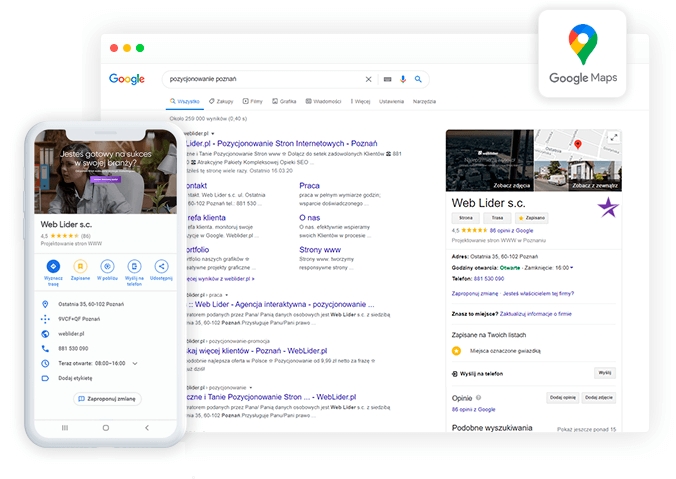This screenshot has height=479, width=676.
Task: Tap the Udostępnij share icon on the phone
Action: point(161,266)
